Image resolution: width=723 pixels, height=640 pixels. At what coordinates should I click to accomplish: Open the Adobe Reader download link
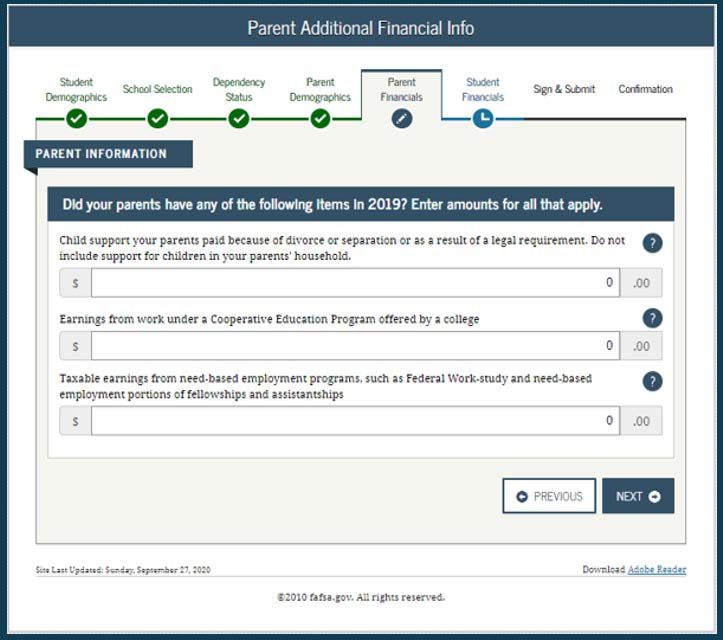[x=657, y=569]
